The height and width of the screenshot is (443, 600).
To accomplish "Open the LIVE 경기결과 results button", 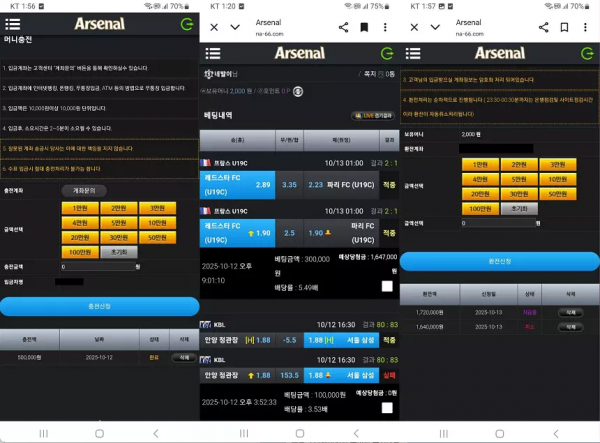I will pyautogui.click(x=371, y=116).
